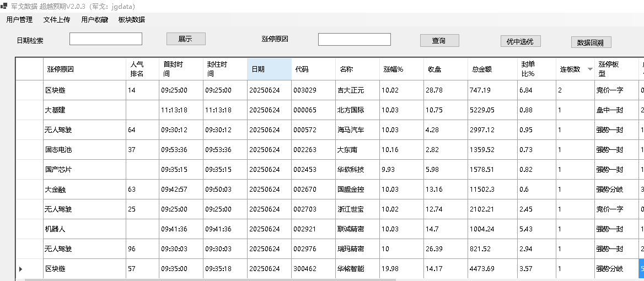The image size is (644, 281).
Task: Sort by the 日期 column header
Action: point(270,69)
